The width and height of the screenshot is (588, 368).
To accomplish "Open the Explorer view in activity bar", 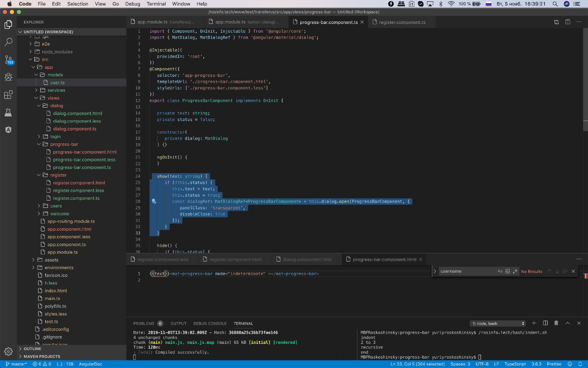I will [8, 24].
